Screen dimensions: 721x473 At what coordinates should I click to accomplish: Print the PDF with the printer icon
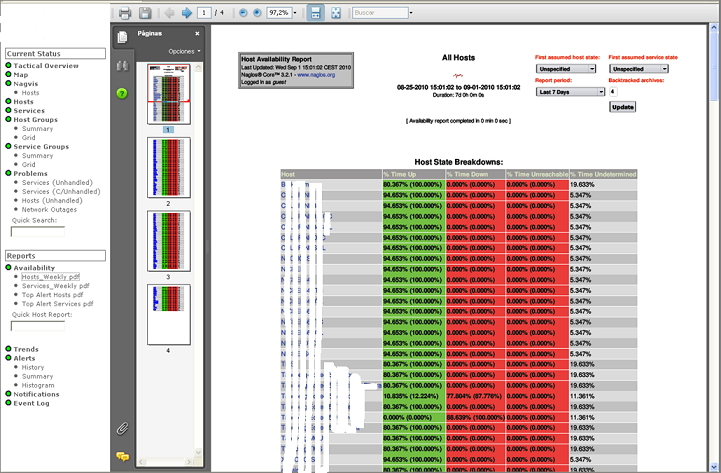click(x=125, y=13)
